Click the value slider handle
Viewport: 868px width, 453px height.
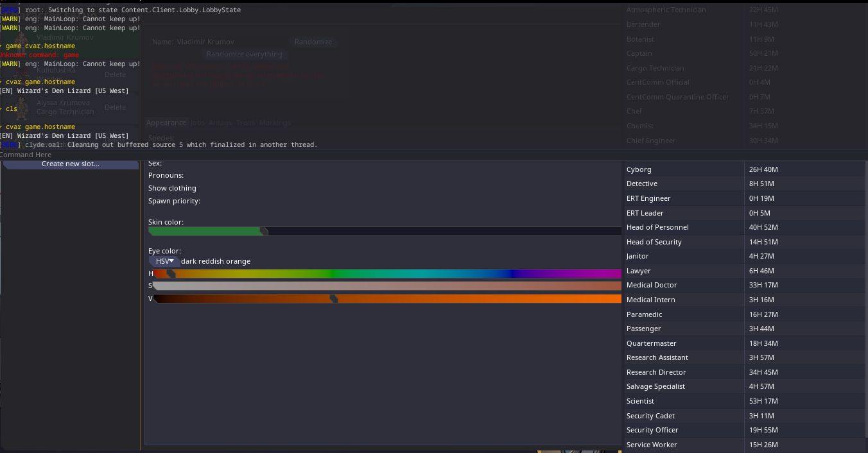tap(334, 298)
